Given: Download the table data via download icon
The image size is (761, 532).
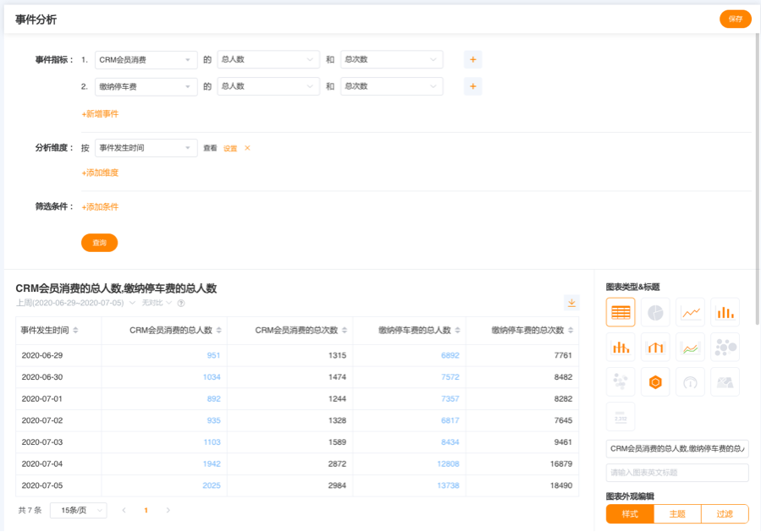Looking at the screenshot, I should (x=571, y=303).
